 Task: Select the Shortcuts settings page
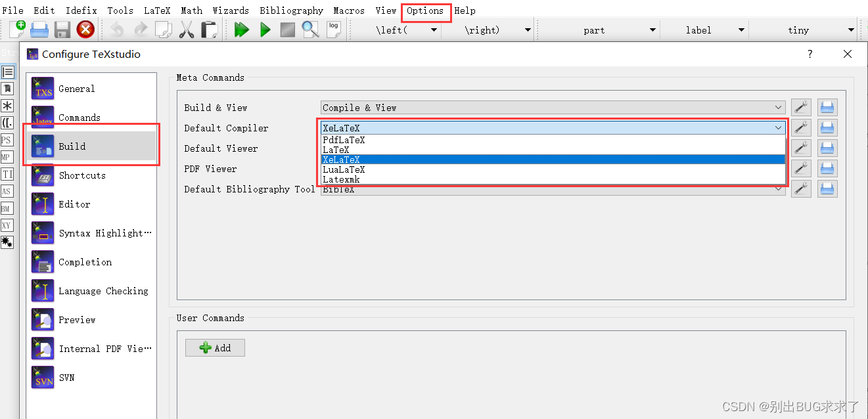[x=92, y=175]
